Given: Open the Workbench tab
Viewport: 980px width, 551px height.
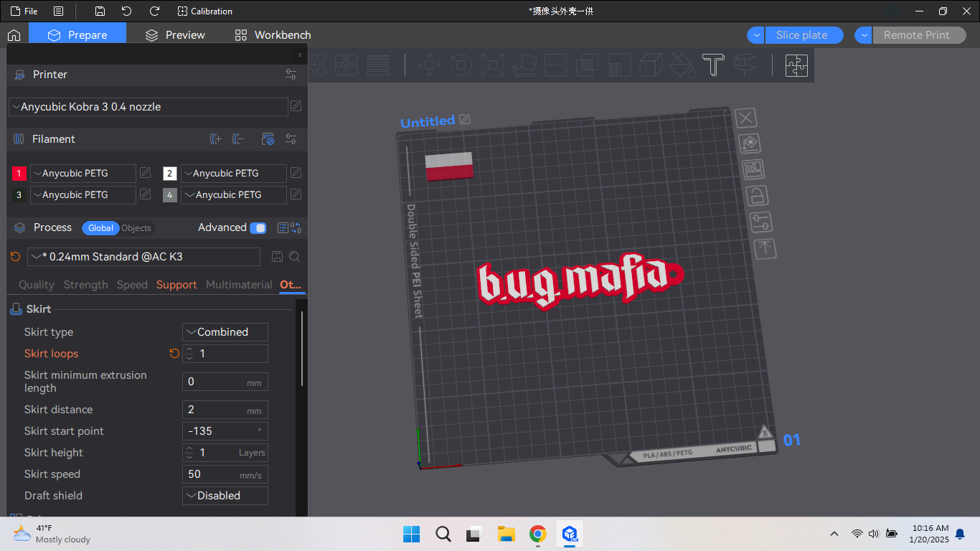Looking at the screenshot, I should point(273,35).
